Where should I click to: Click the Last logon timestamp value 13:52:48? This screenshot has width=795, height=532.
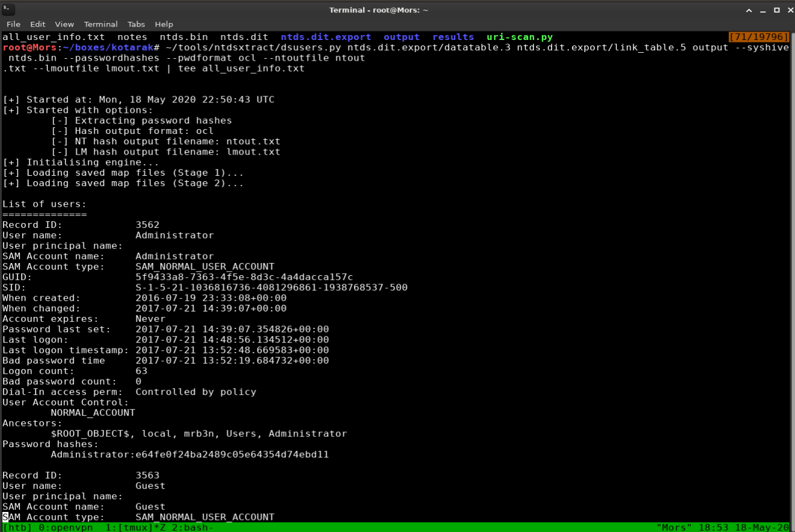pos(232,350)
